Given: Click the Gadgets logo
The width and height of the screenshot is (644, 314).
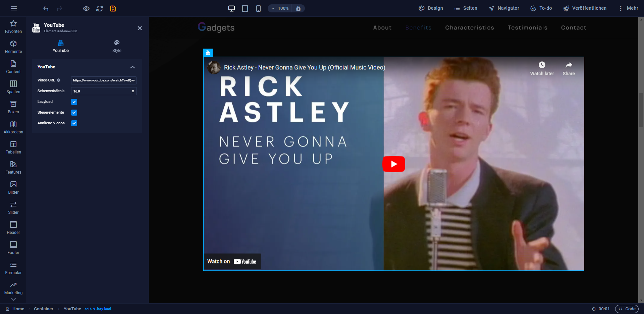Looking at the screenshot, I should [216, 27].
